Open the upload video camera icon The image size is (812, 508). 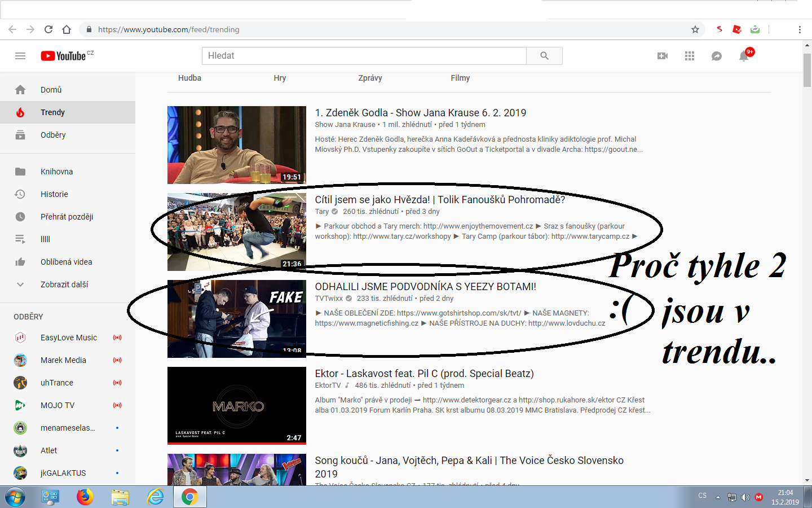[663, 56]
